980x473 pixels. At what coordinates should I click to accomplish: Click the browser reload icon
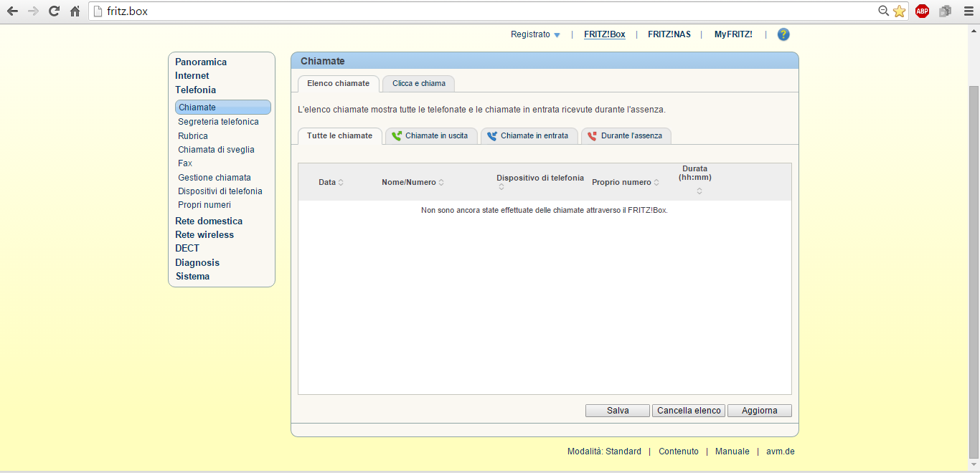tap(54, 11)
